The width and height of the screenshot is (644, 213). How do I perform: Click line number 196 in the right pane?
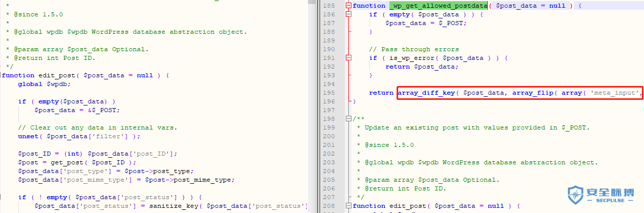(x=329, y=101)
